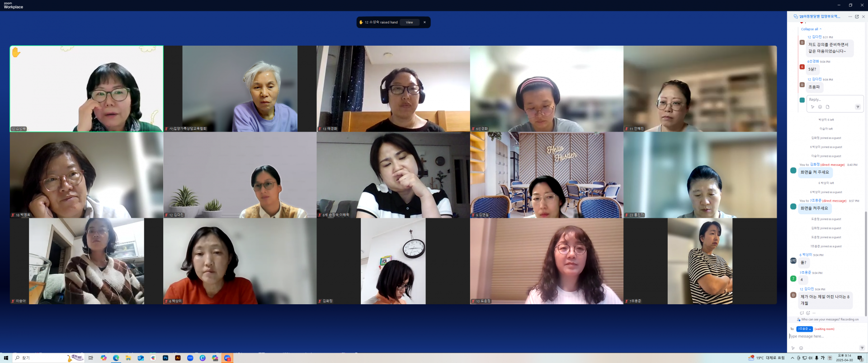Viewport: 868px width, 363px height.
Task: Show hidden system tray icons
Action: click(x=793, y=358)
